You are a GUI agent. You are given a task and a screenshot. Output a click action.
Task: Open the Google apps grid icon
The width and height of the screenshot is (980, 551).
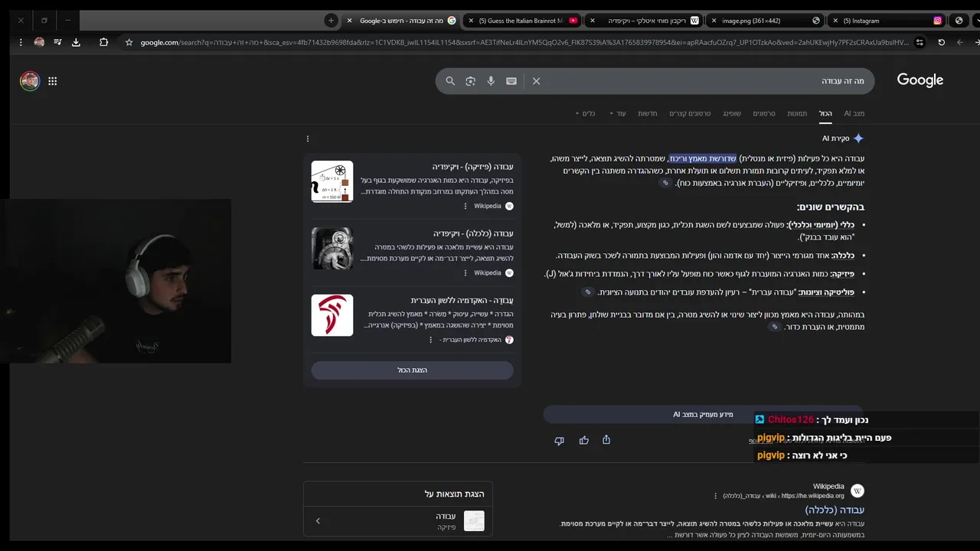tap(53, 81)
